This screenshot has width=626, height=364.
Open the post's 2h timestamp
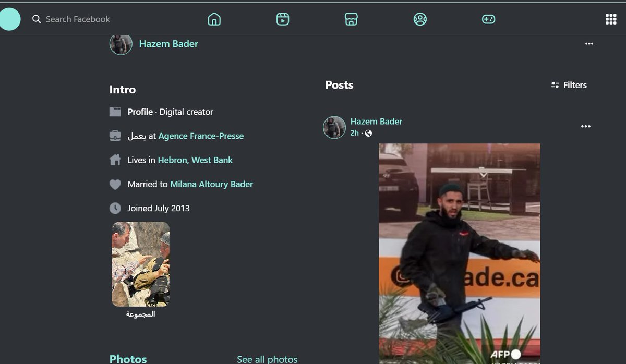354,134
